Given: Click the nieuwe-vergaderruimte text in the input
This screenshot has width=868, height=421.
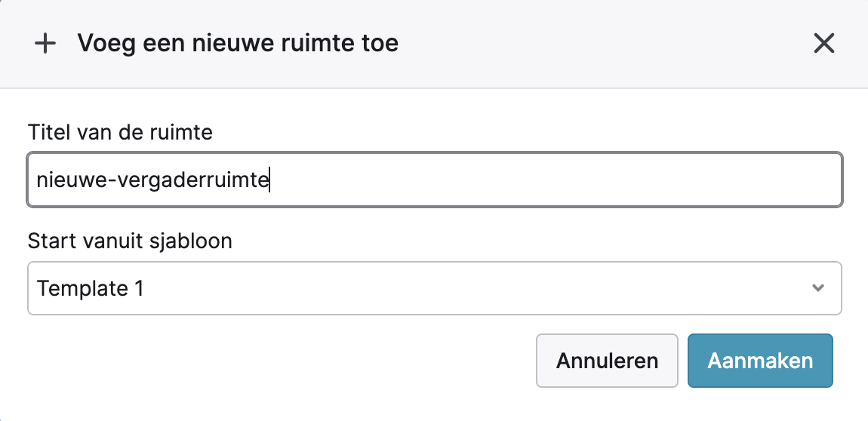Looking at the screenshot, I should point(152,180).
